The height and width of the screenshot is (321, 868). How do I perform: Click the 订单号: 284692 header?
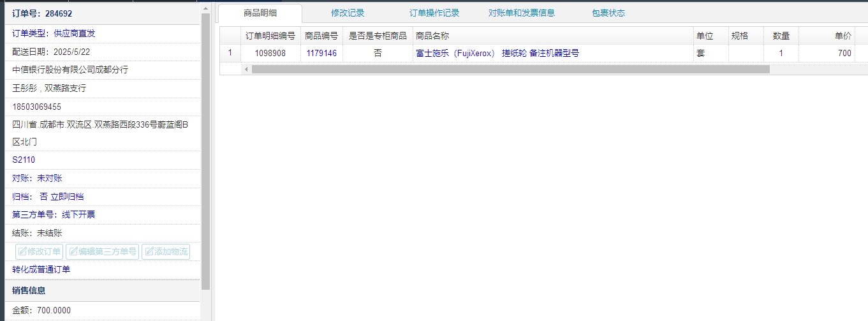click(x=42, y=13)
